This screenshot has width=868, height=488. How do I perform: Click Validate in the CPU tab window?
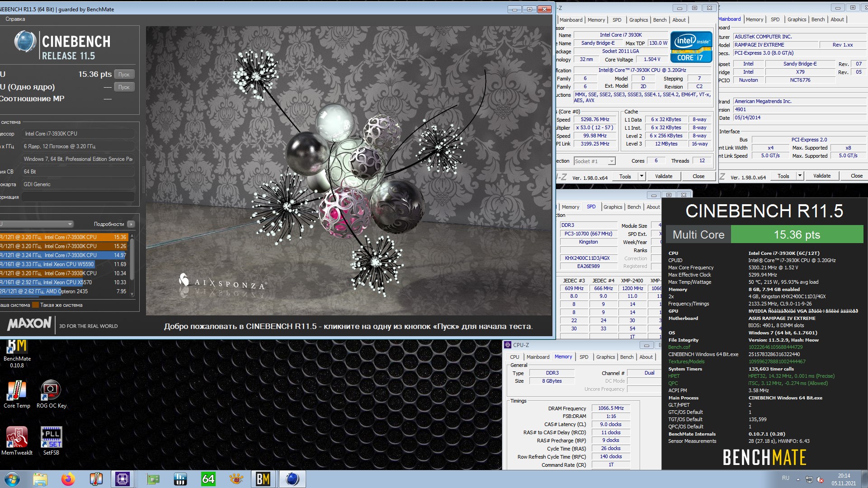[x=663, y=177]
